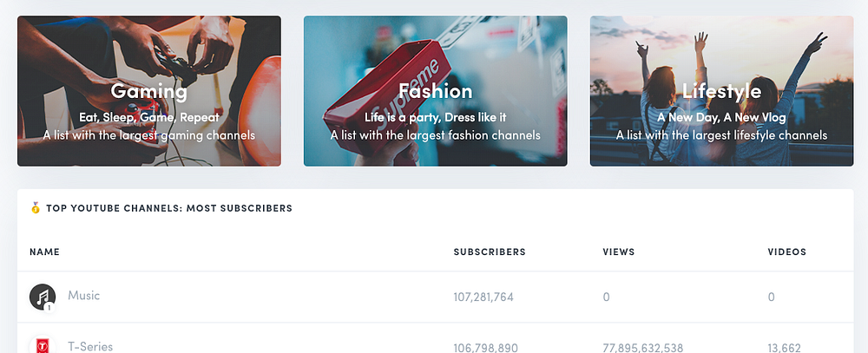Select T-Series subscriber count 106,798,890
Viewport: 868px width, 353px height.
[485, 348]
